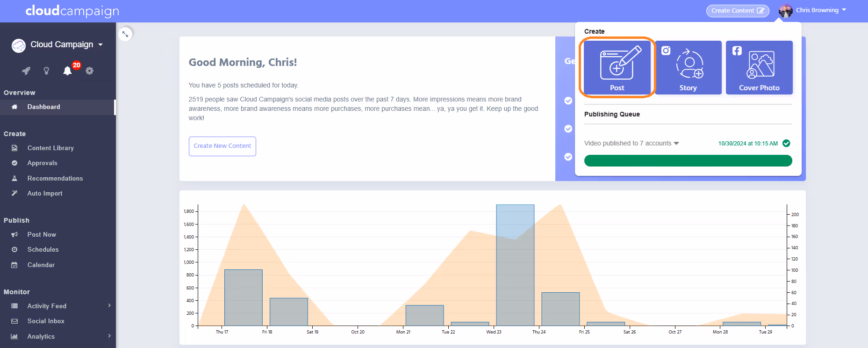Click the Social Inbox envelope icon
The image size is (868, 348).
point(14,321)
